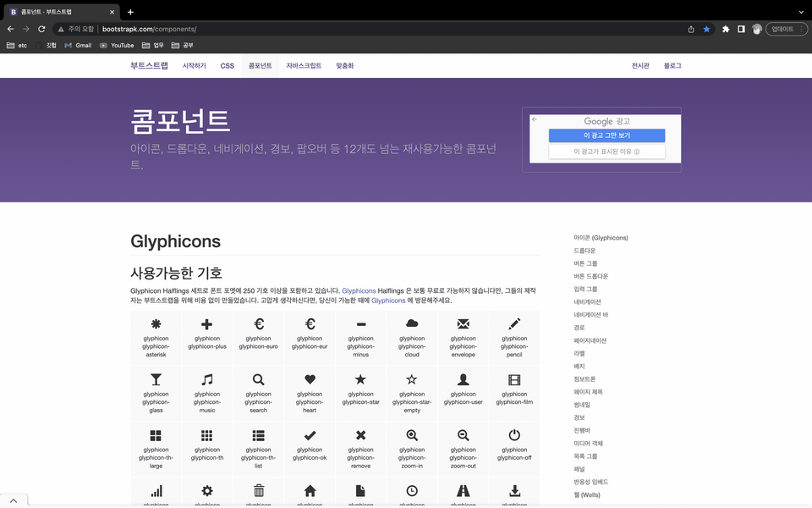Click the glyphicon-search magnifier icon
This screenshot has width=812, height=508.
click(259, 379)
